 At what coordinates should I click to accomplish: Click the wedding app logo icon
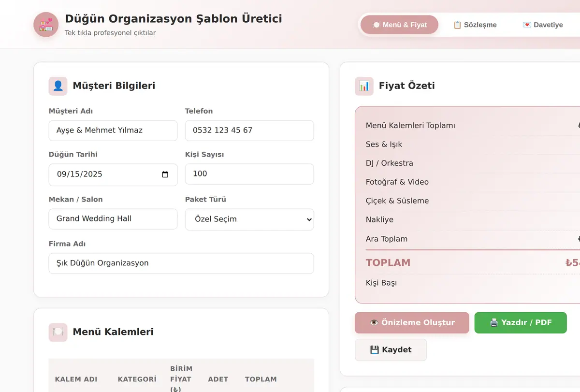pyautogui.click(x=46, y=25)
